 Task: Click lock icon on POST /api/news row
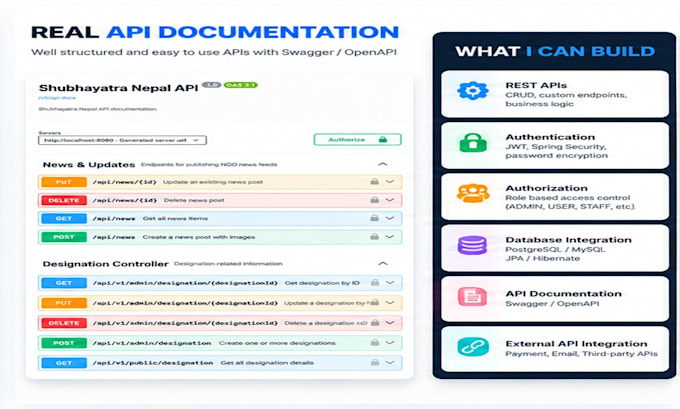(375, 237)
